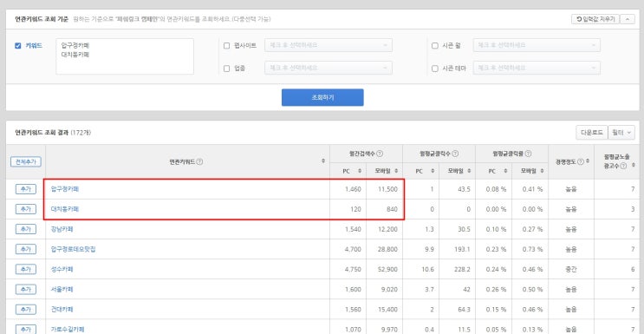Select the 193.1 mobile clicks cell
Image resolution: width=644 pixels, height=334 pixels.
pos(457,249)
